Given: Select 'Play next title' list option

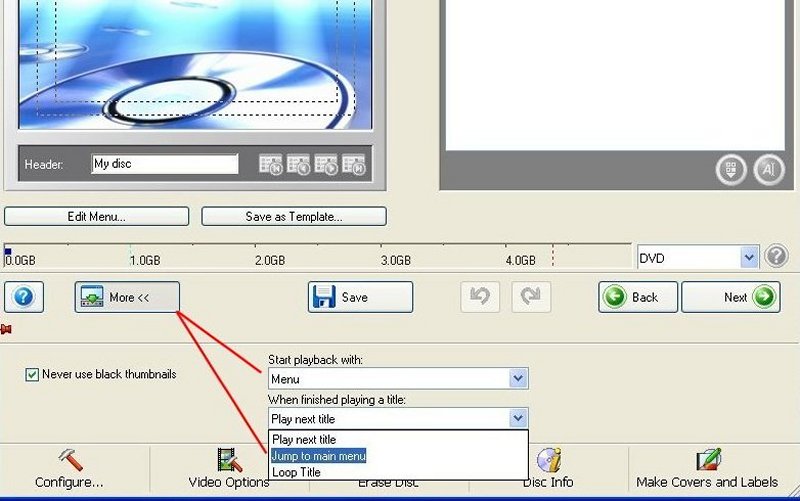Looking at the screenshot, I should [398, 439].
